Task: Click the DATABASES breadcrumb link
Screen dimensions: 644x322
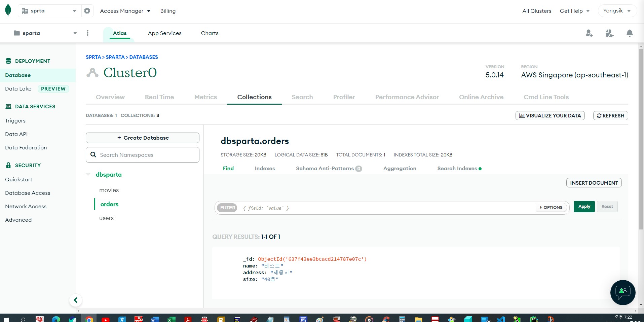Action: tap(144, 57)
